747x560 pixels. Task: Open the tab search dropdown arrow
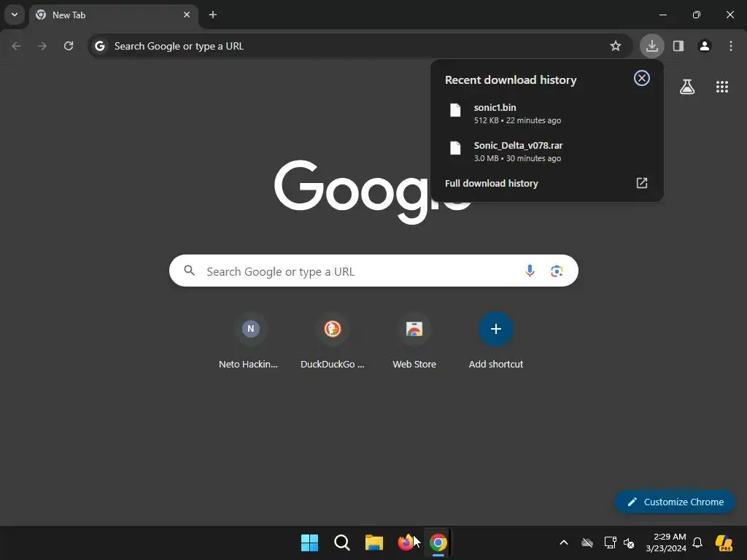15,15
